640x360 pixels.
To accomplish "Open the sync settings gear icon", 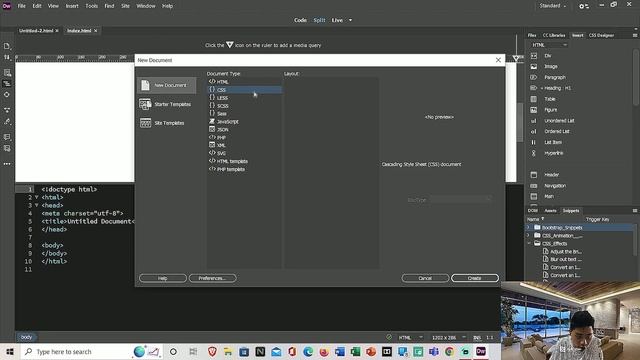I will [584, 6].
